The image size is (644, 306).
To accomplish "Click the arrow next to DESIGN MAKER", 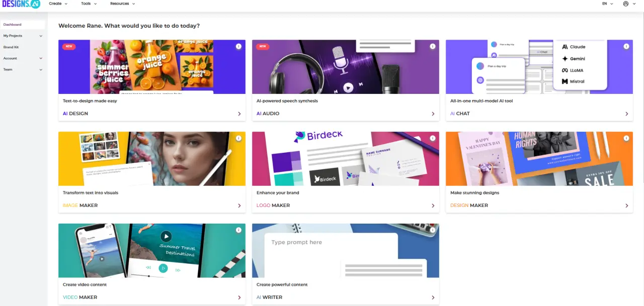I will 627,206.
